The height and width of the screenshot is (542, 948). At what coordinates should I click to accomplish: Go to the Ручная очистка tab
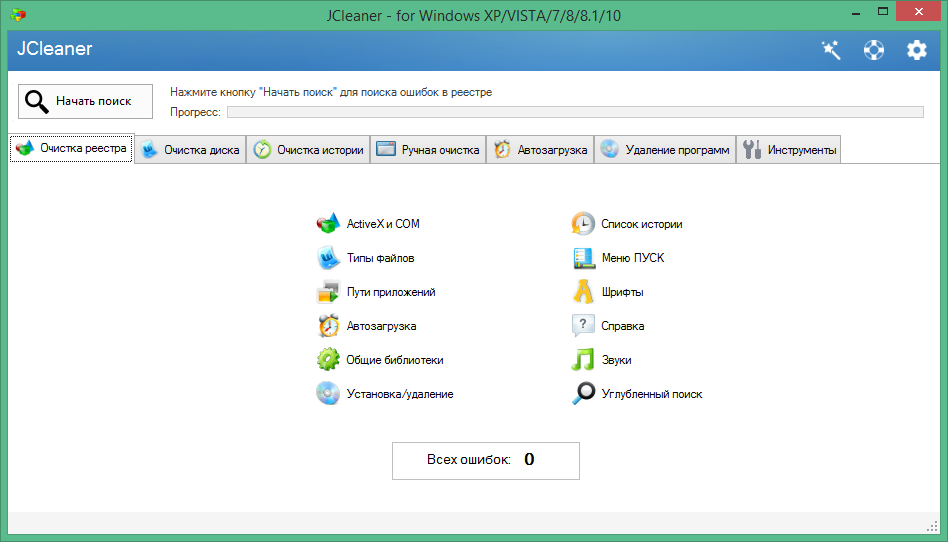coord(428,149)
